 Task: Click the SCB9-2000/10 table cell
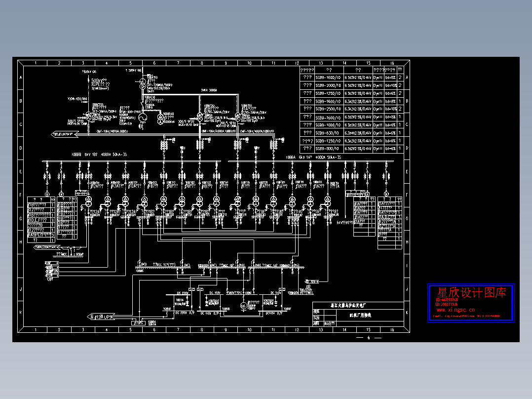(x=328, y=85)
